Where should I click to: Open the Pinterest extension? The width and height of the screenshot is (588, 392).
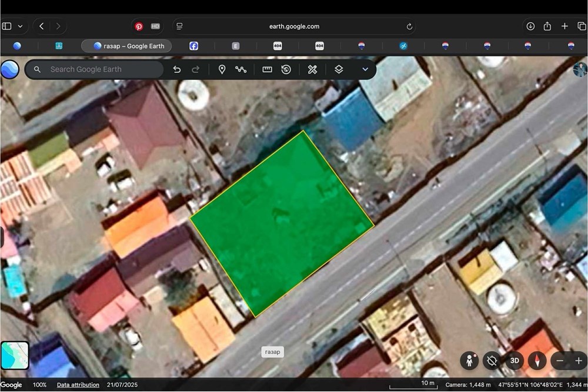point(139,26)
